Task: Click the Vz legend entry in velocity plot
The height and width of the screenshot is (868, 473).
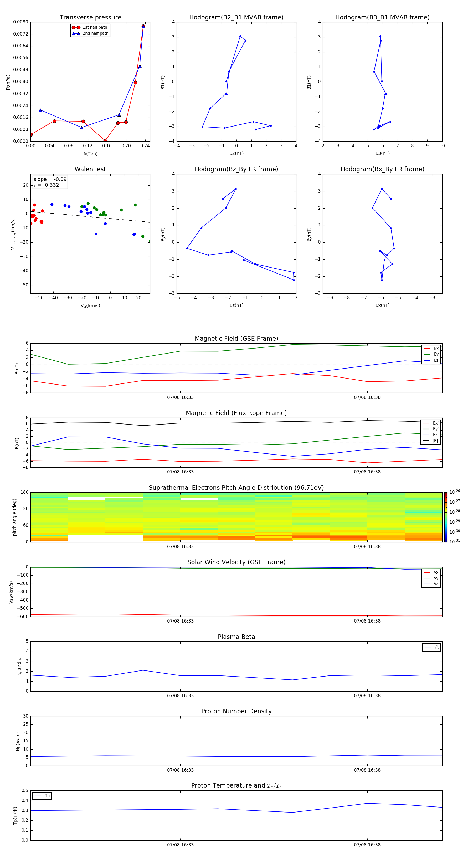Action: pyautogui.click(x=431, y=584)
